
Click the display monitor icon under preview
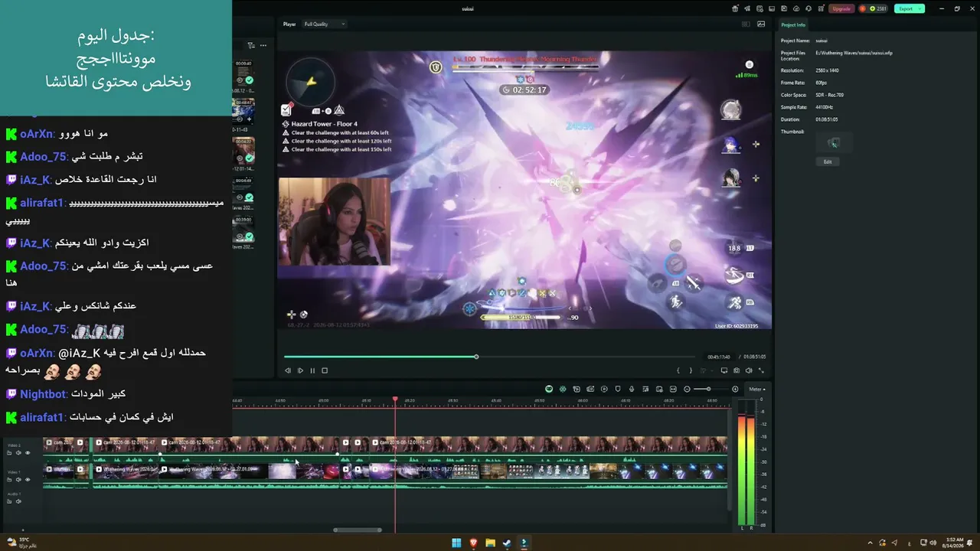pos(724,370)
